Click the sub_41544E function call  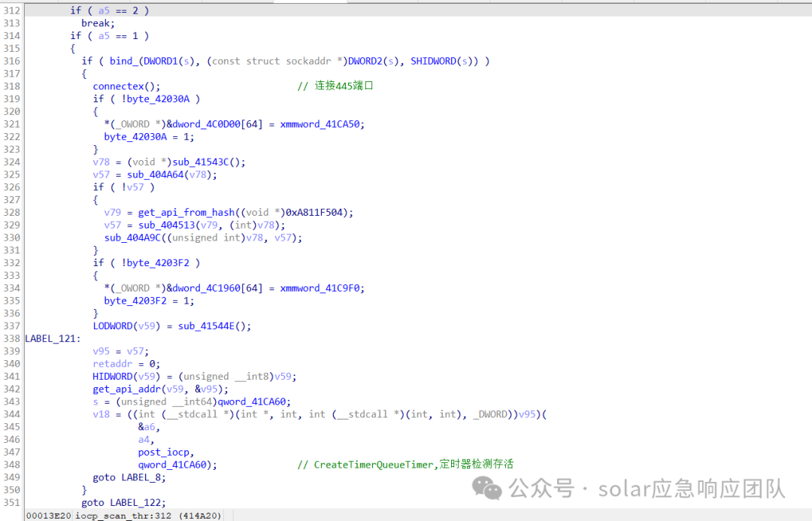point(206,326)
